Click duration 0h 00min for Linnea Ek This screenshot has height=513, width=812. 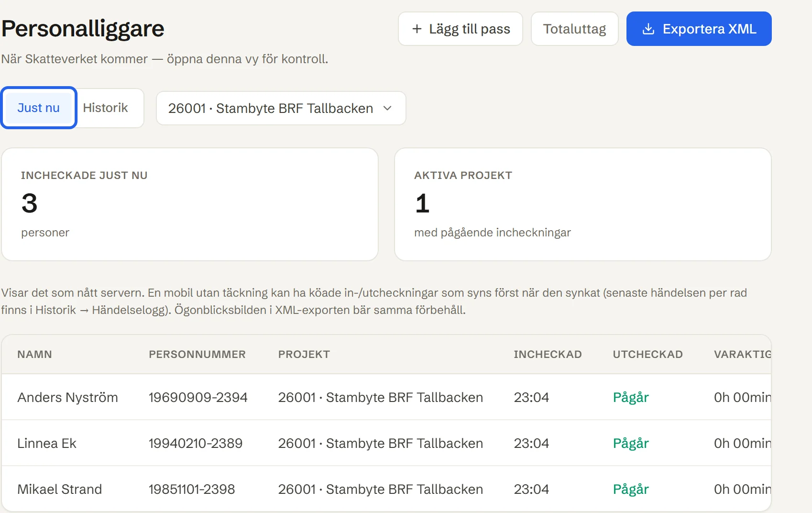[x=742, y=443]
